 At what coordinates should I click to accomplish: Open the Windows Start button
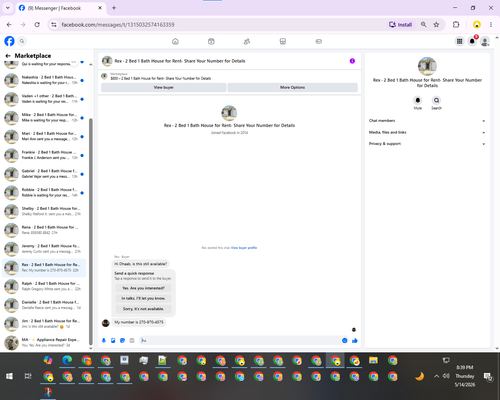pos(9,376)
